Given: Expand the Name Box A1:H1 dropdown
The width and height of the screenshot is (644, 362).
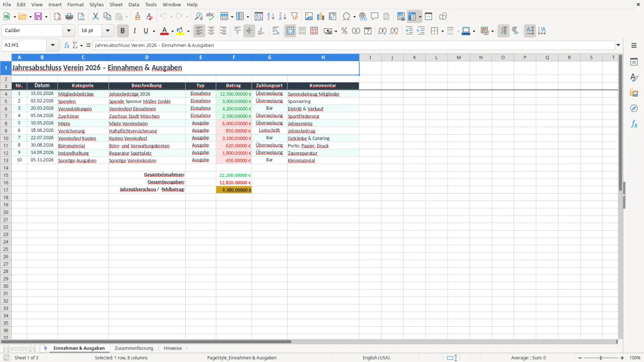Looking at the screenshot, I should [x=53, y=45].
